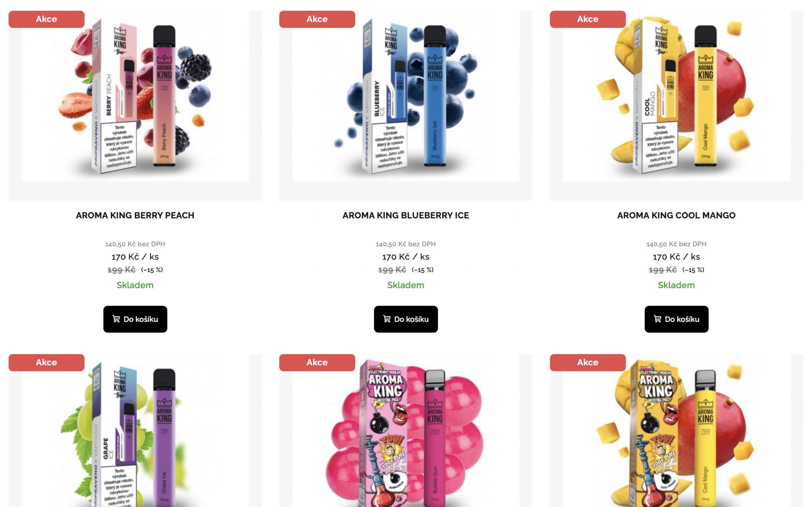The image size is (812, 507).
Task: Add Aroma King Blueberry Ice to cart
Action: coord(406,319)
